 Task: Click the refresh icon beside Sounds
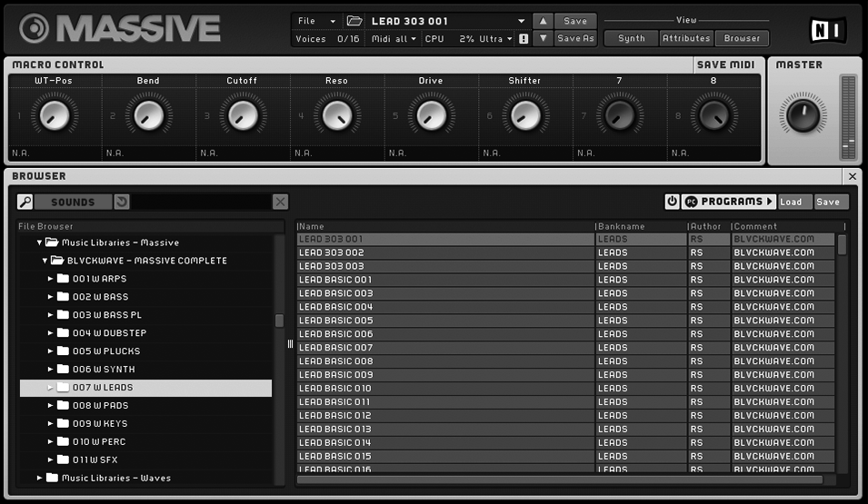(122, 202)
